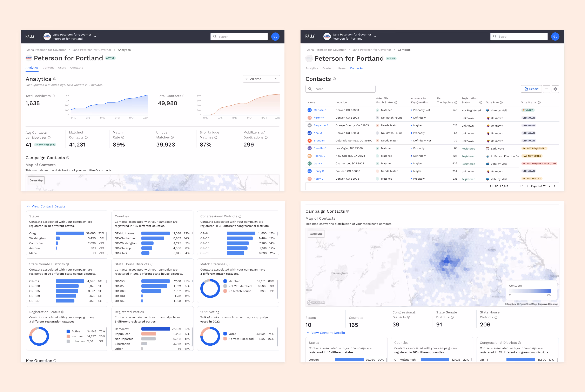
Task: Click info icon next to Total Mobilizers
Action: 53,96
